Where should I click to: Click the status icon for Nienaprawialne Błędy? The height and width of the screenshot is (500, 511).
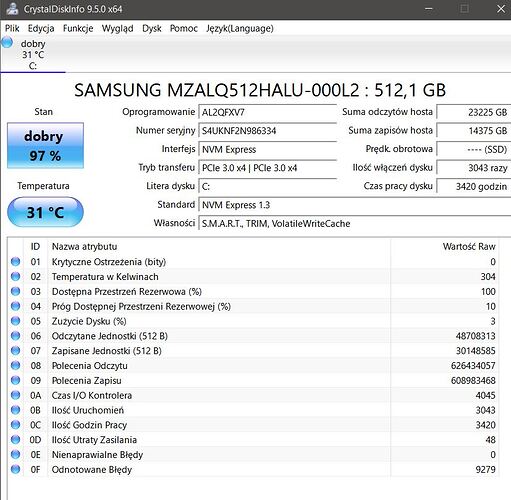tap(15, 454)
